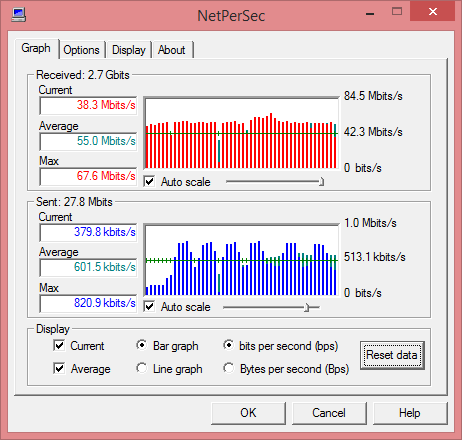This screenshot has height=440, width=462.
Task: Open the Display tab
Action: 129,50
